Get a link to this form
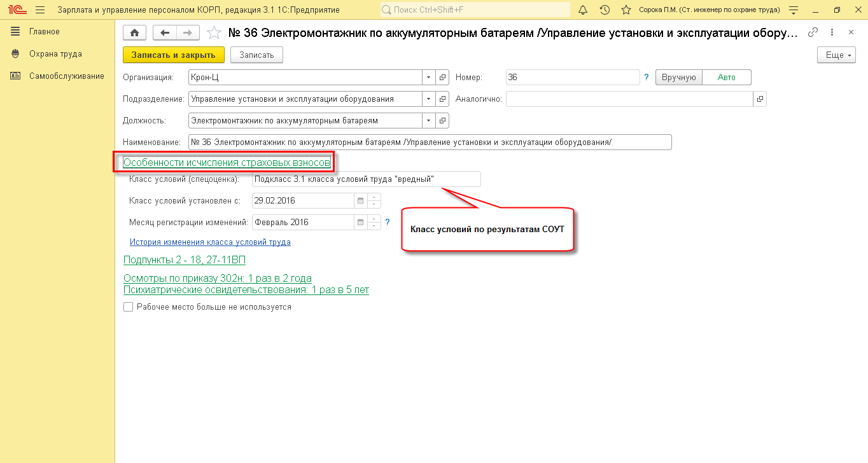Image resolution: width=868 pixels, height=463 pixels. click(813, 32)
